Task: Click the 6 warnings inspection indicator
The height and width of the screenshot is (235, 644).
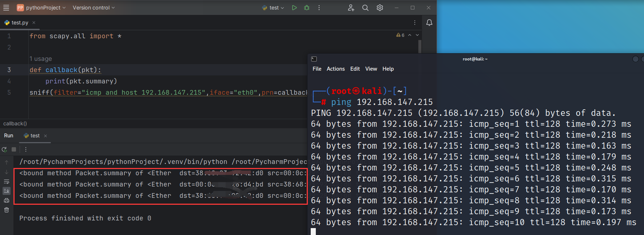Action: pyautogui.click(x=400, y=35)
